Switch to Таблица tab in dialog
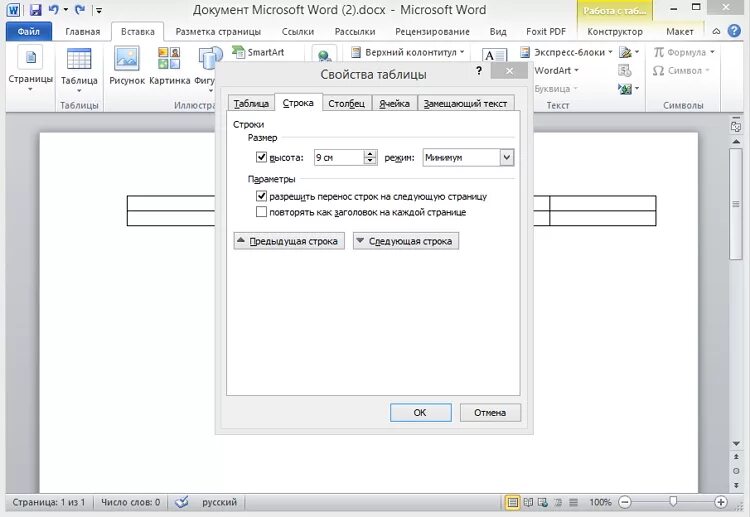The image size is (750, 517). [x=251, y=103]
